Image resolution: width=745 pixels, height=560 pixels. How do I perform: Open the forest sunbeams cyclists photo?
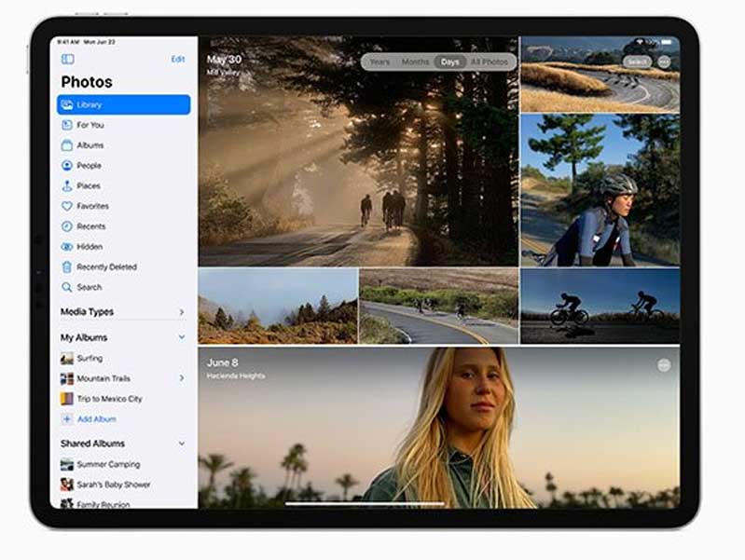tap(358, 151)
